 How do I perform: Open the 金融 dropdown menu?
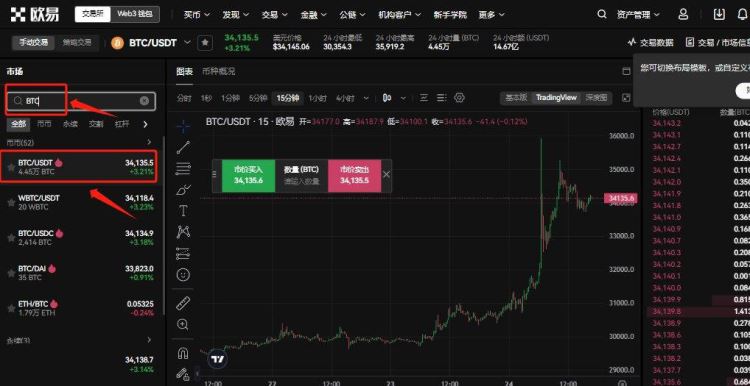313,14
